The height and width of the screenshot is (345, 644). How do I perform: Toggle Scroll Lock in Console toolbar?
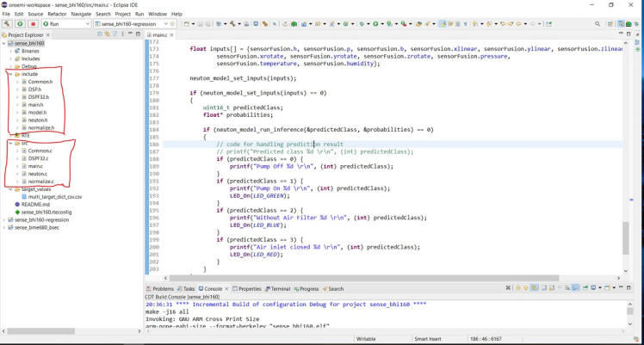click(x=550, y=288)
